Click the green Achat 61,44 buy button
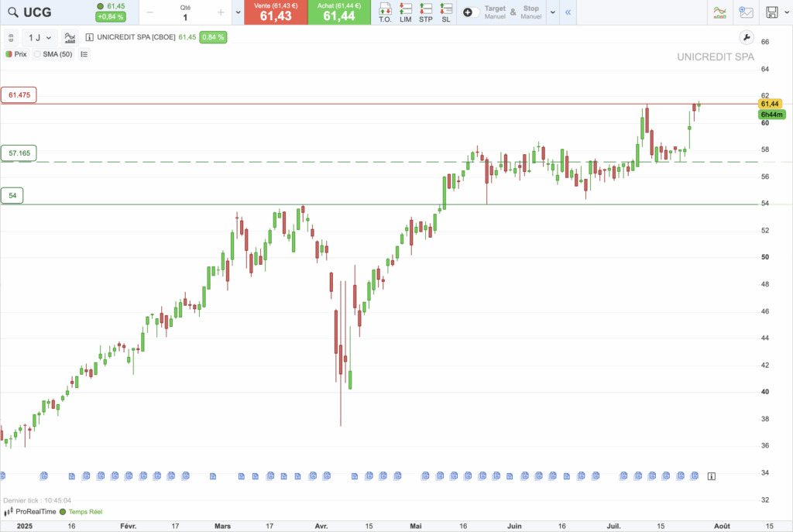The height and width of the screenshot is (532, 793). (339, 12)
